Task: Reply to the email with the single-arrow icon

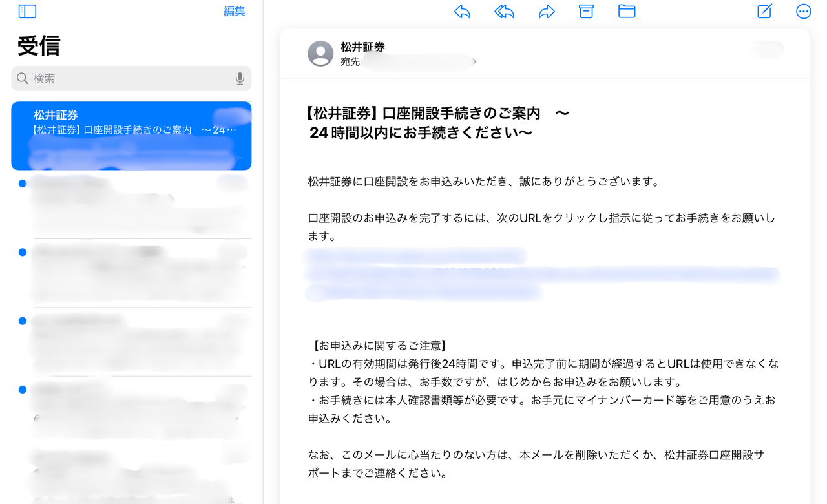Action: (x=462, y=12)
